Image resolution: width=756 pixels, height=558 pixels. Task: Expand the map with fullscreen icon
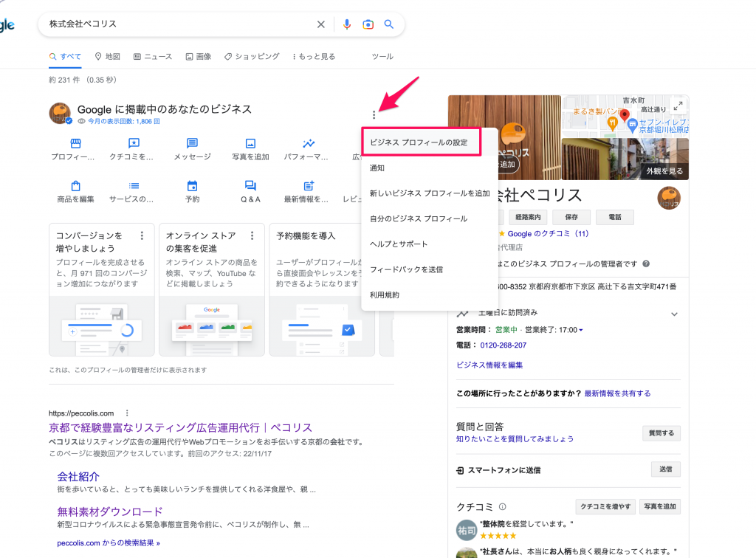[x=676, y=106]
